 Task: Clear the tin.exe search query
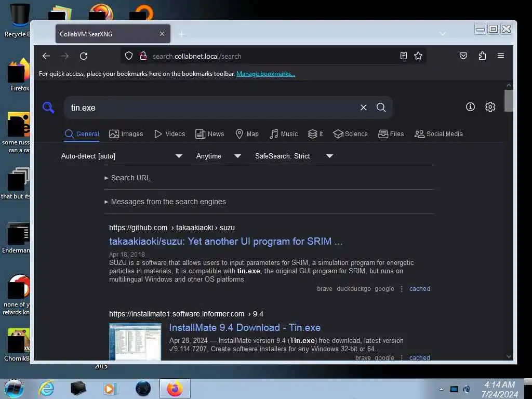(x=363, y=108)
